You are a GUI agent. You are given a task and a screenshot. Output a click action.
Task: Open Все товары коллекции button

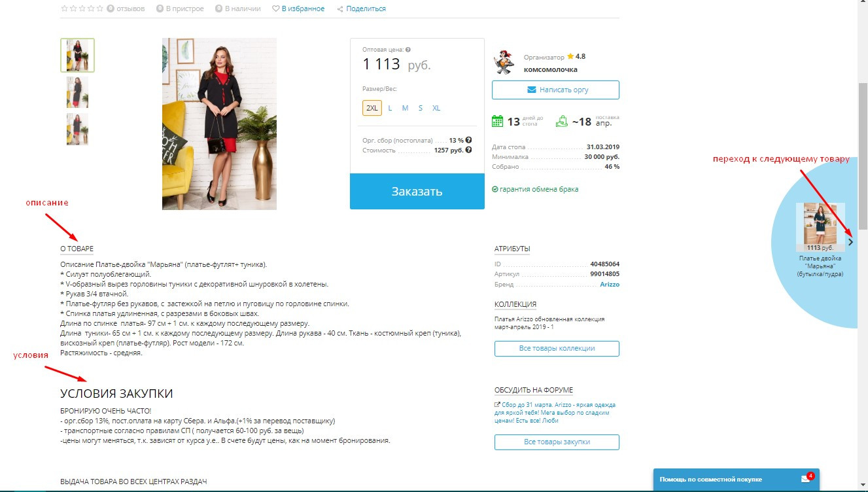557,348
